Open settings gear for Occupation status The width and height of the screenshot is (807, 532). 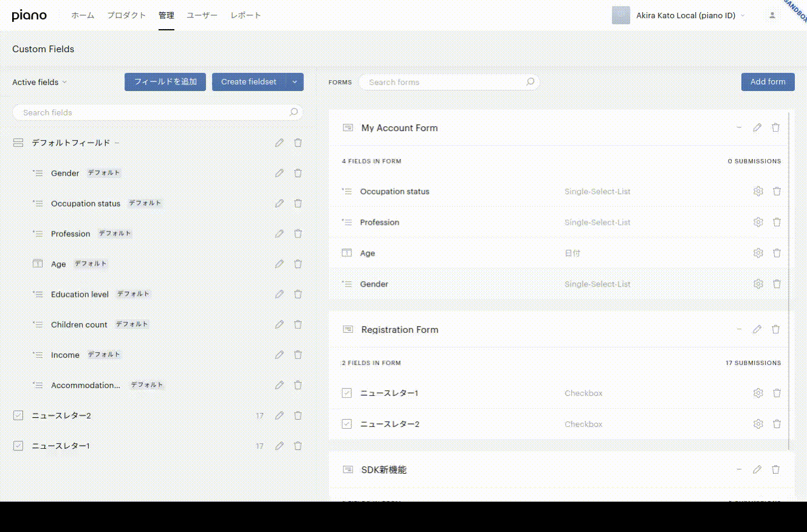(x=758, y=191)
